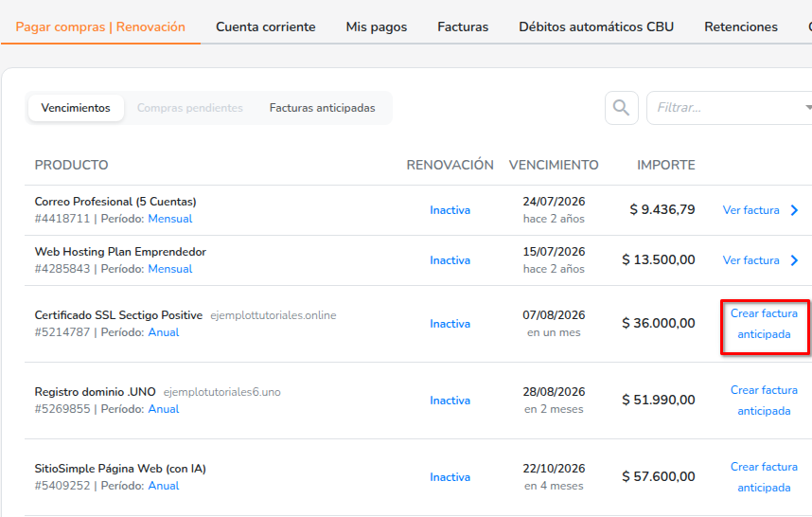The width and height of the screenshot is (812, 517).
Task: Click amount $ 51.990,00
Action: (x=659, y=400)
